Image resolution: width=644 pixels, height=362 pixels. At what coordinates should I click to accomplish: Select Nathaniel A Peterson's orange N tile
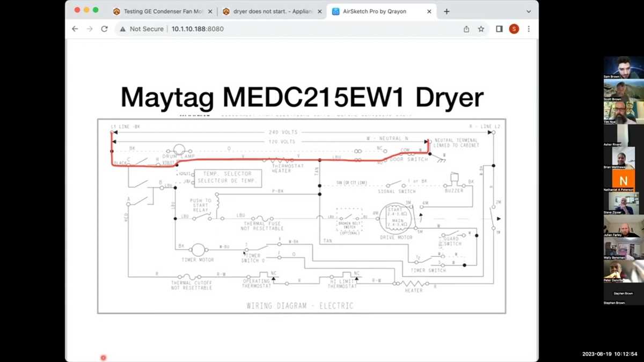[x=623, y=181]
